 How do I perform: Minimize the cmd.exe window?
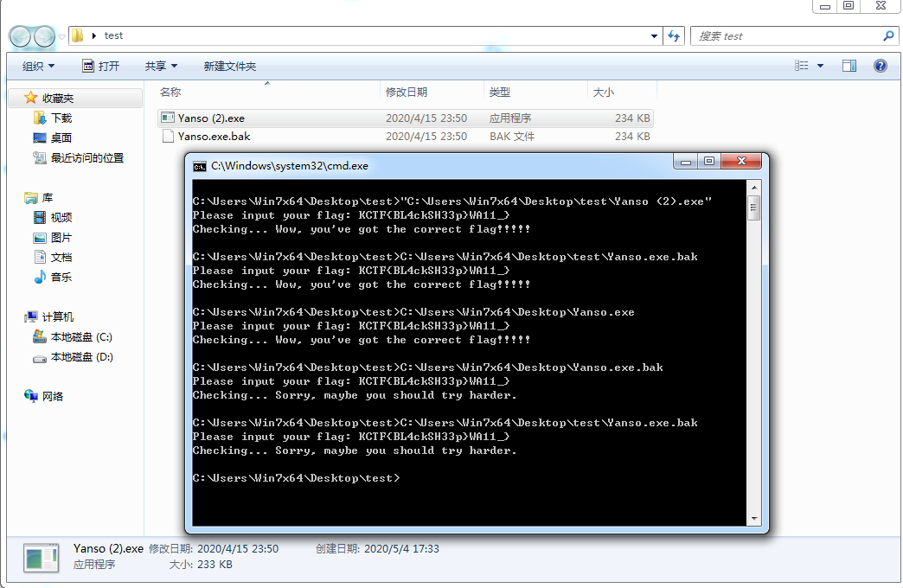(x=685, y=162)
